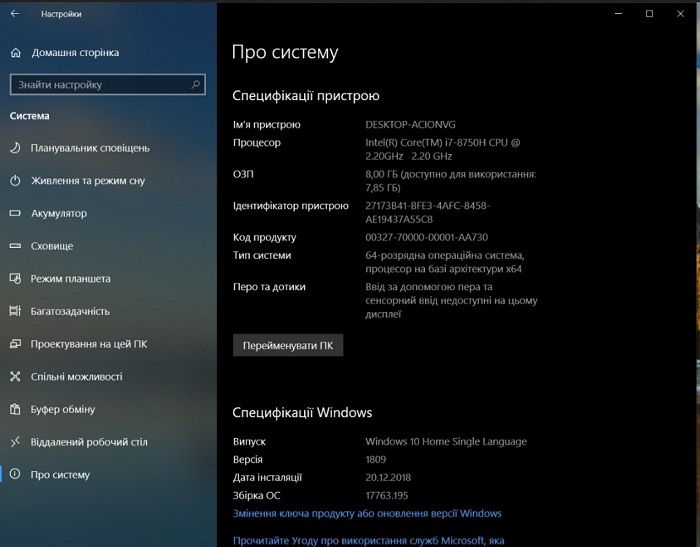Click the remote desktop icon for Віддалений робочий стіл
The image size is (700, 547).
click(x=15, y=442)
